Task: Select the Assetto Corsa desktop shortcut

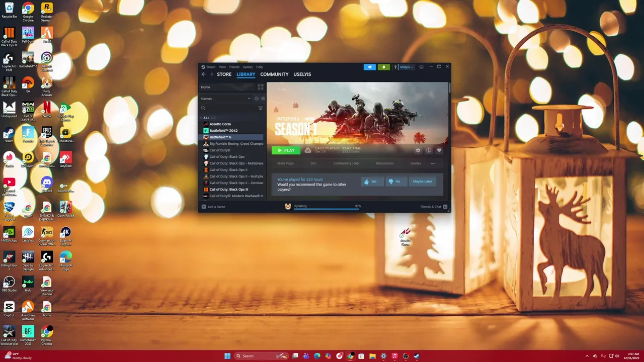Action: [405, 236]
